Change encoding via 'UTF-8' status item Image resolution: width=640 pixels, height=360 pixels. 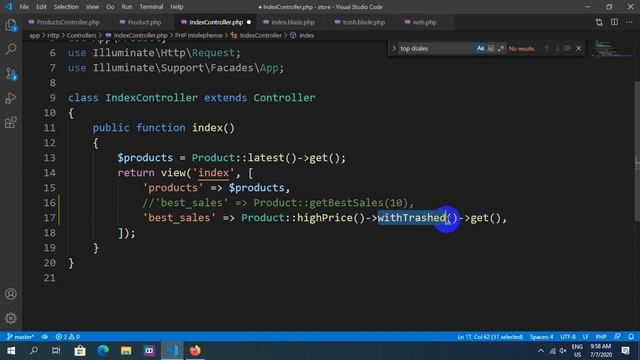[x=568, y=337]
